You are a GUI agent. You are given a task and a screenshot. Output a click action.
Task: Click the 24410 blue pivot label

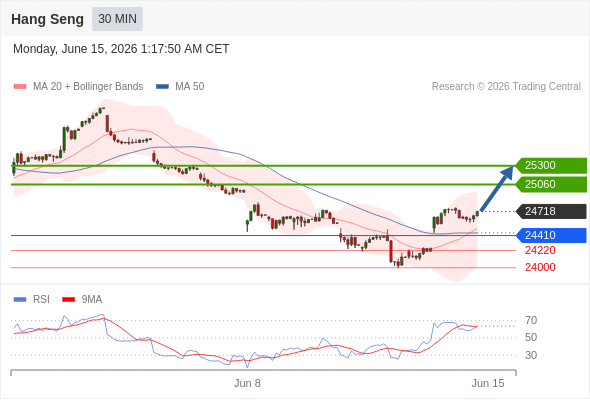(551, 235)
